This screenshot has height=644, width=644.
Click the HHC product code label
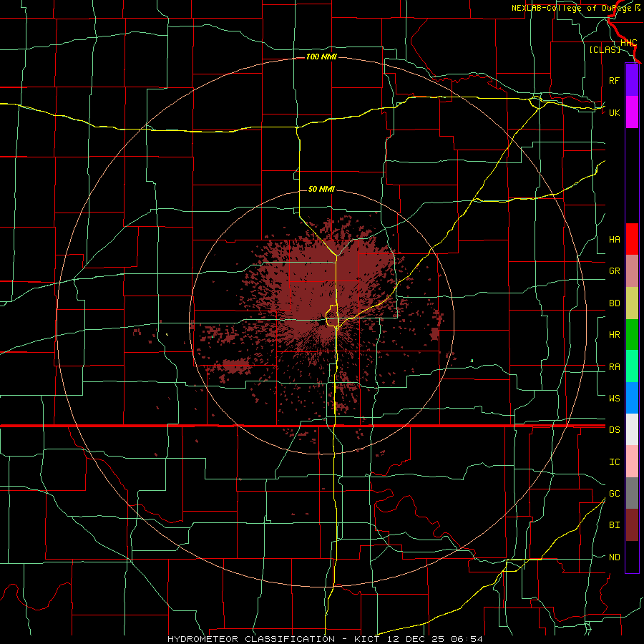coord(628,43)
